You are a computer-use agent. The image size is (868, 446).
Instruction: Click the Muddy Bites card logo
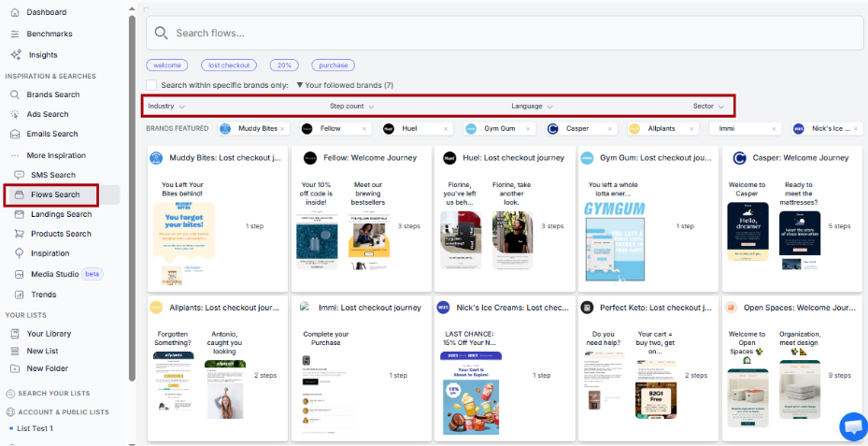point(156,158)
